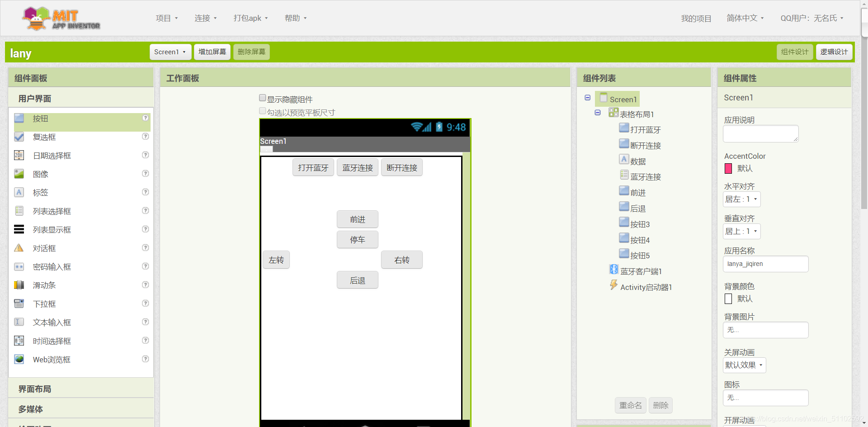Viewport: 868px width, 427px height.
Task: Select the 图像 image component icon
Action: [x=19, y=174]
